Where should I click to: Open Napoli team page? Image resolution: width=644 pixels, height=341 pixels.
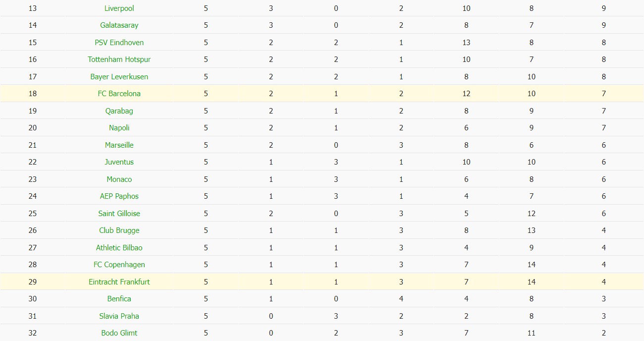pos(119,128)
